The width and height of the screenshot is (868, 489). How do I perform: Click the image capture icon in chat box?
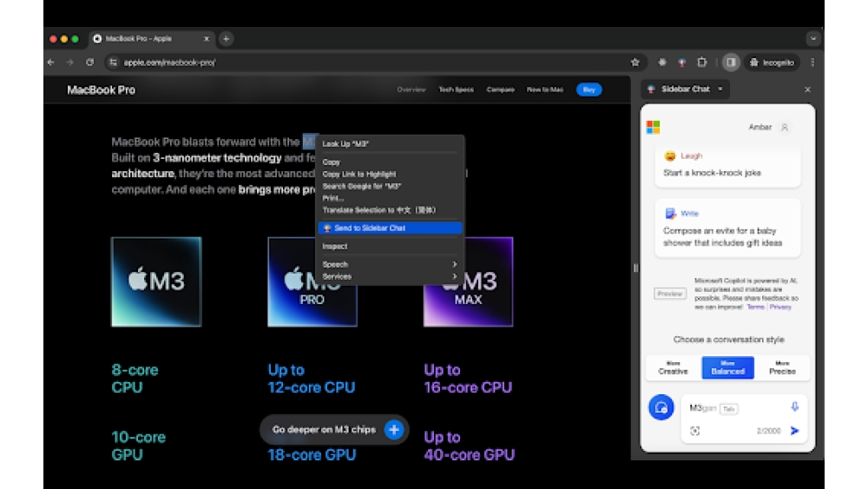point(694,431)
